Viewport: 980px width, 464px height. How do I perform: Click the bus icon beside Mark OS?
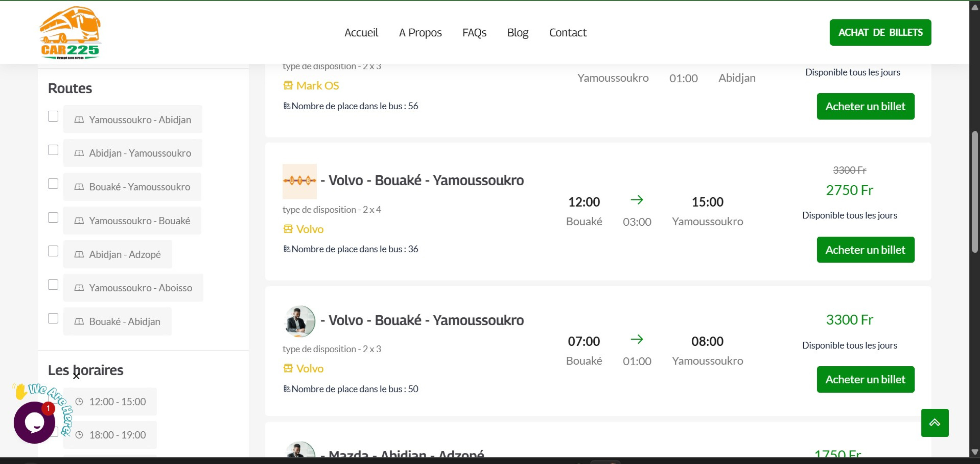(288, 85)
